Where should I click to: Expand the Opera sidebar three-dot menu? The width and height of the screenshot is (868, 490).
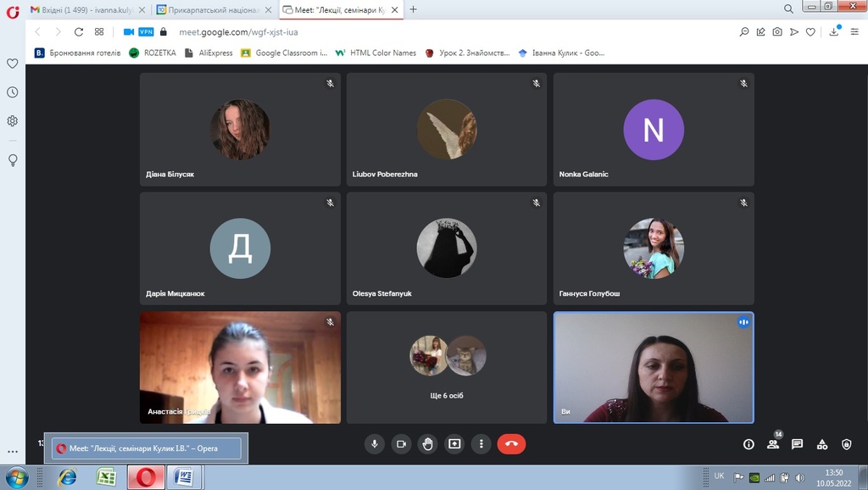(12, 452)
